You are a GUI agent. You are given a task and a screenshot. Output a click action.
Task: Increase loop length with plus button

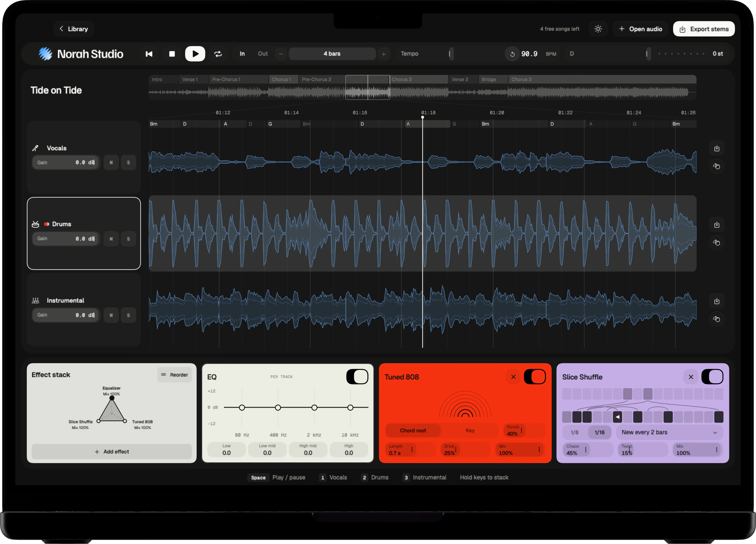[384, 54]
